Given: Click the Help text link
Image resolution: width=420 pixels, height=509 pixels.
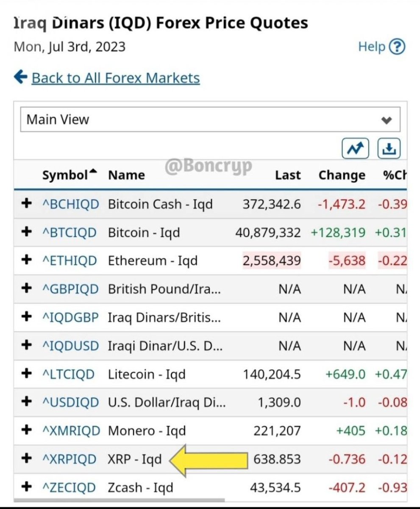Looking at the screenshot, I should pyautogui.click(x=372, y=47).
